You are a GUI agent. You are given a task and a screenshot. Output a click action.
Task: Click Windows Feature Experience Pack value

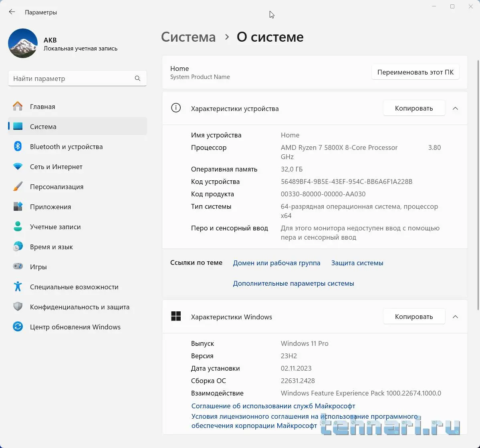(x=361, y=393)
